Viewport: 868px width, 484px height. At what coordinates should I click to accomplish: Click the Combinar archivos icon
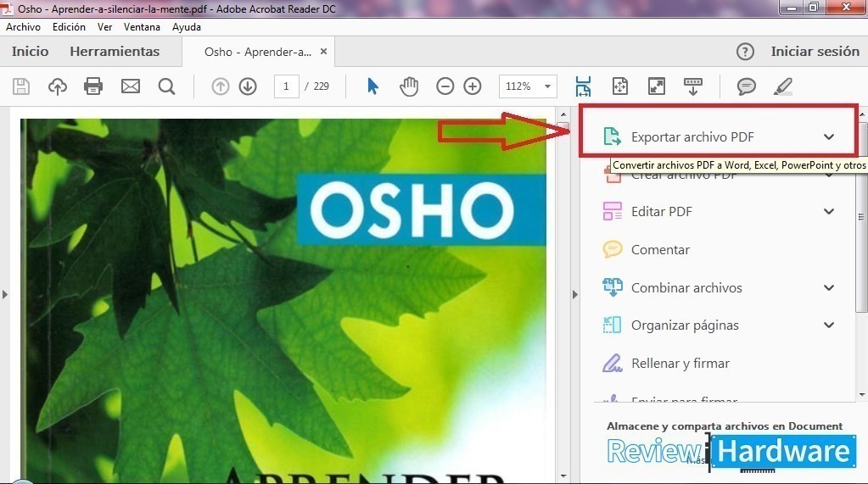(613, 287)
